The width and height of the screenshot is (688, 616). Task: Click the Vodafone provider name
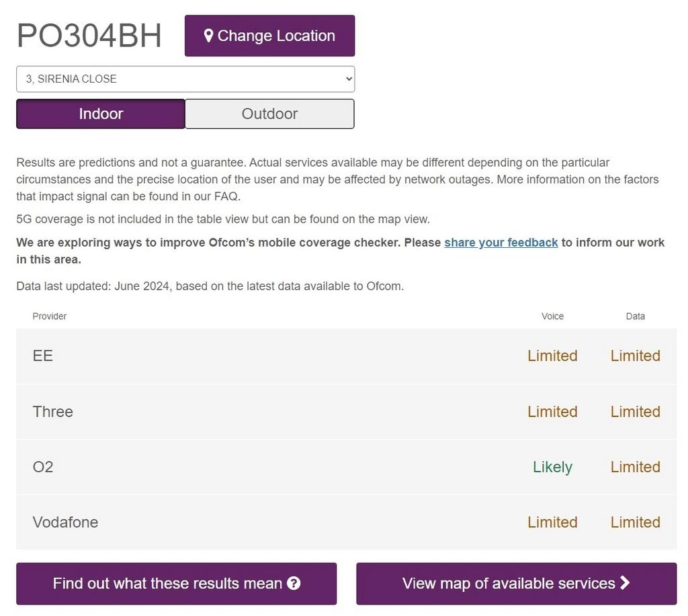click(65, 523)
